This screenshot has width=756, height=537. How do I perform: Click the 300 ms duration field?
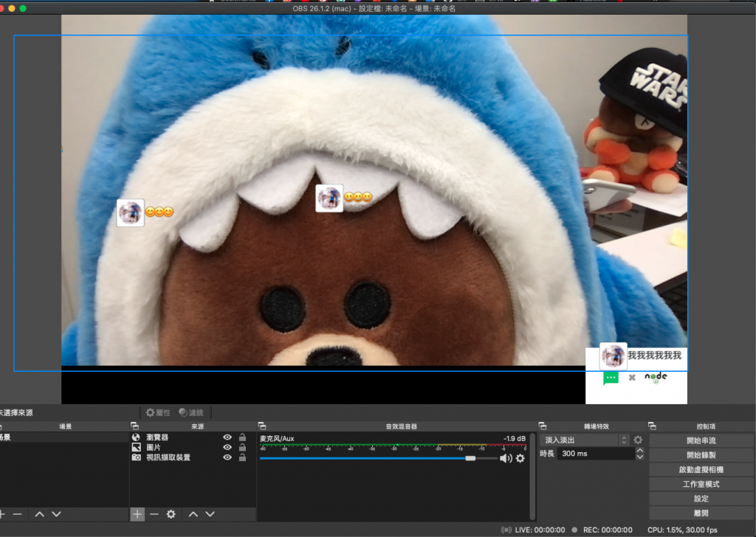click(x=596, y=454)
